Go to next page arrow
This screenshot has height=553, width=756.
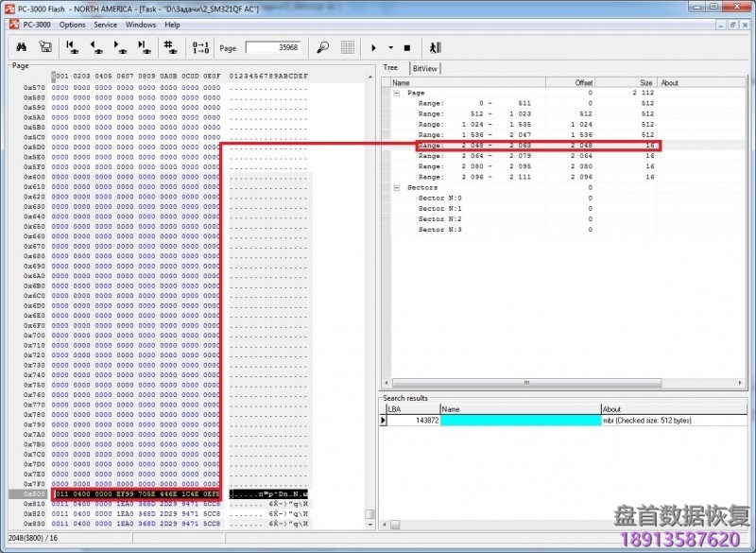(120, 46)
